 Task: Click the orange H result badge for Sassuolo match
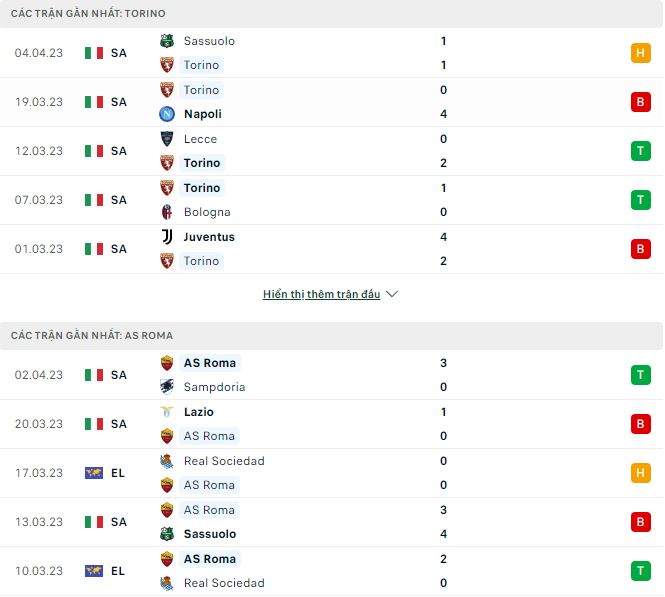(641, 53)
